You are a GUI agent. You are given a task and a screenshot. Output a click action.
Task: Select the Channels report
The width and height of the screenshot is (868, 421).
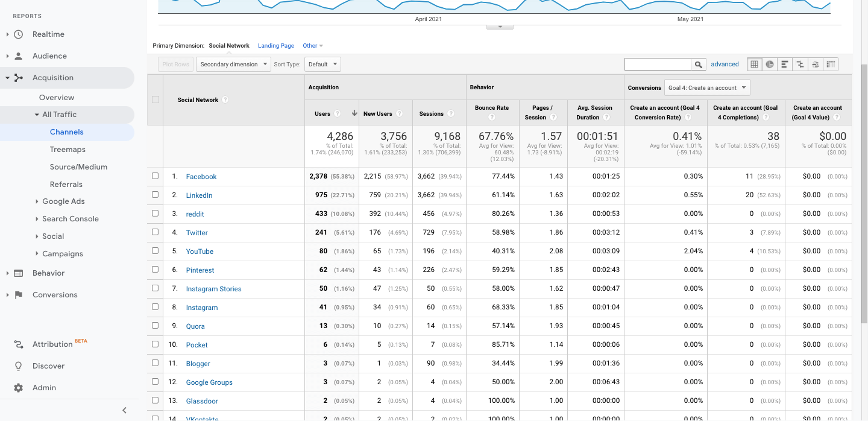click(67, 132)
